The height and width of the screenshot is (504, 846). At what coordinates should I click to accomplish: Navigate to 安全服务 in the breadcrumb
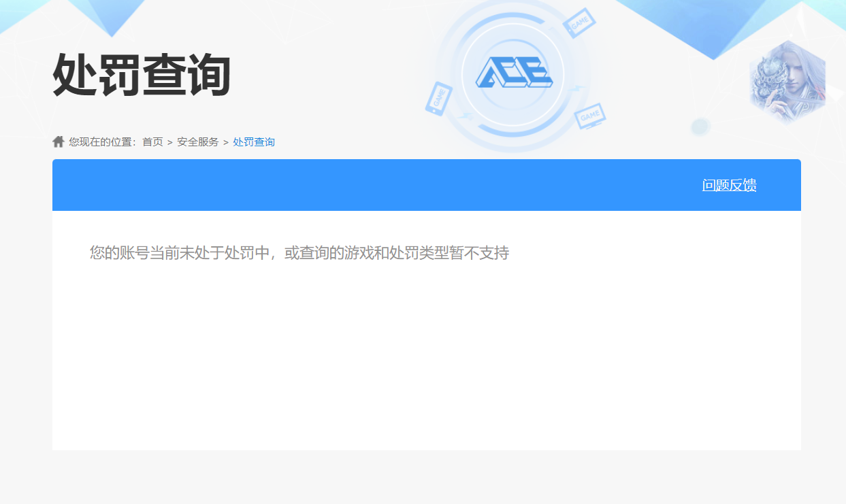tap(198, 142)
